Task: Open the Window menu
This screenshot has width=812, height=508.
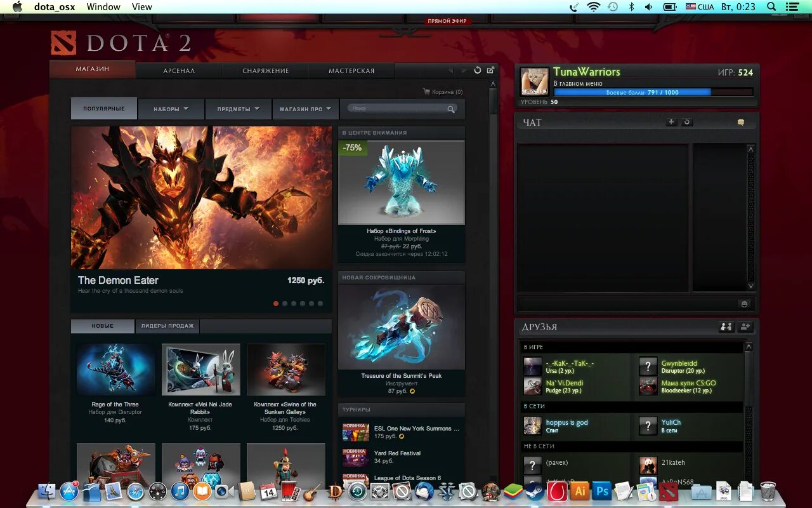Action: pos(103,7)
